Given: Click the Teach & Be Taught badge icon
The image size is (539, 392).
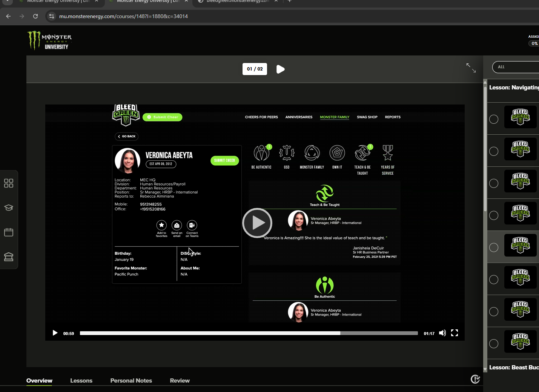Looking at the screenshot, I should coord(362,153).
